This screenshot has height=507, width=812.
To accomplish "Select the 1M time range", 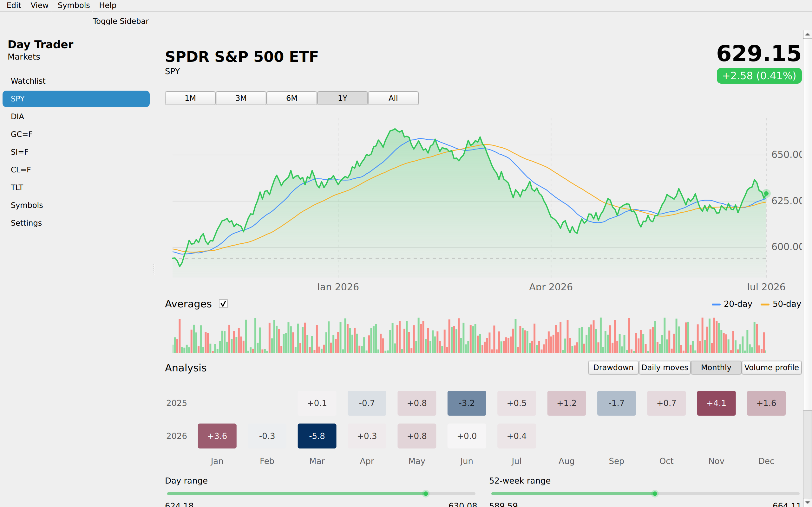I will [x=190, y=98].
